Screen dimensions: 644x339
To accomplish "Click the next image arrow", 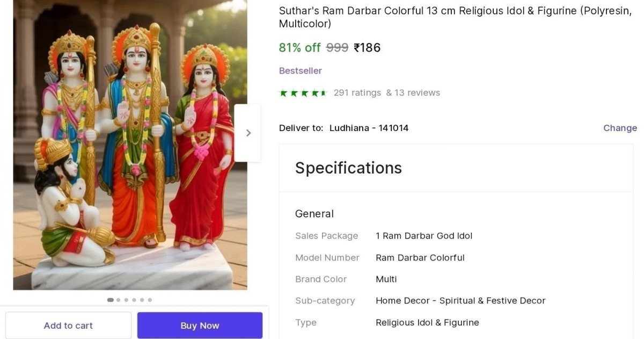I will (248, 133).
